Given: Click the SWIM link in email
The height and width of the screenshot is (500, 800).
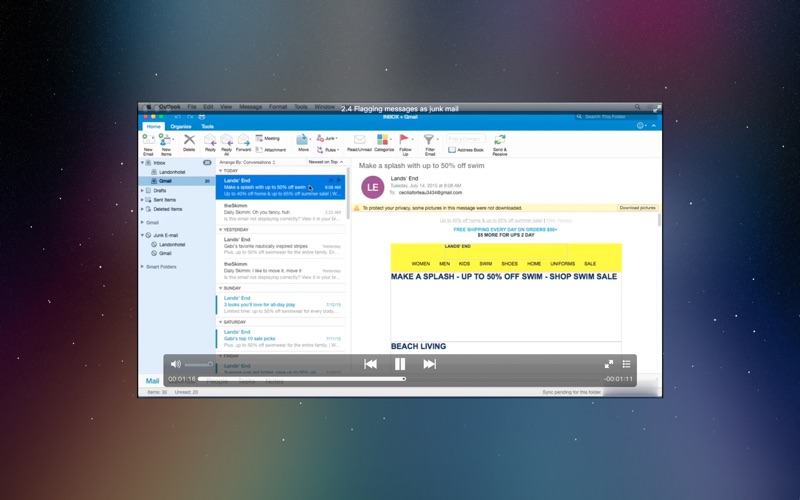Looking at the screenshot, I should pyautogui.click(x=486, y=264).
